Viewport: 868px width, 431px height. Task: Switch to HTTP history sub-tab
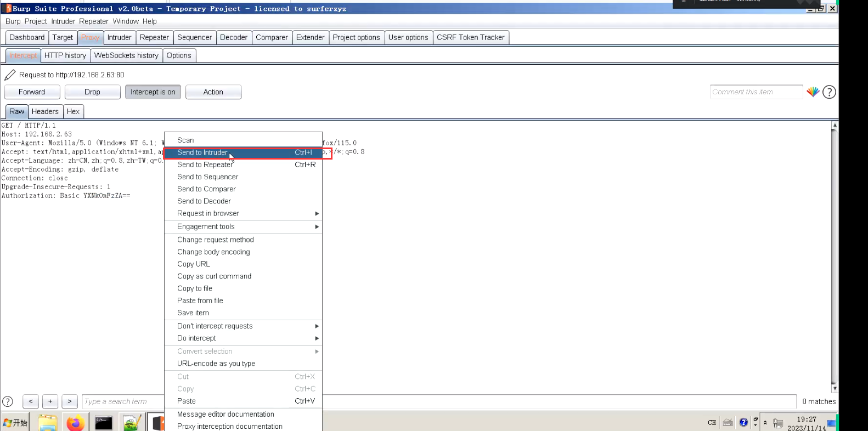coord(65,55)
